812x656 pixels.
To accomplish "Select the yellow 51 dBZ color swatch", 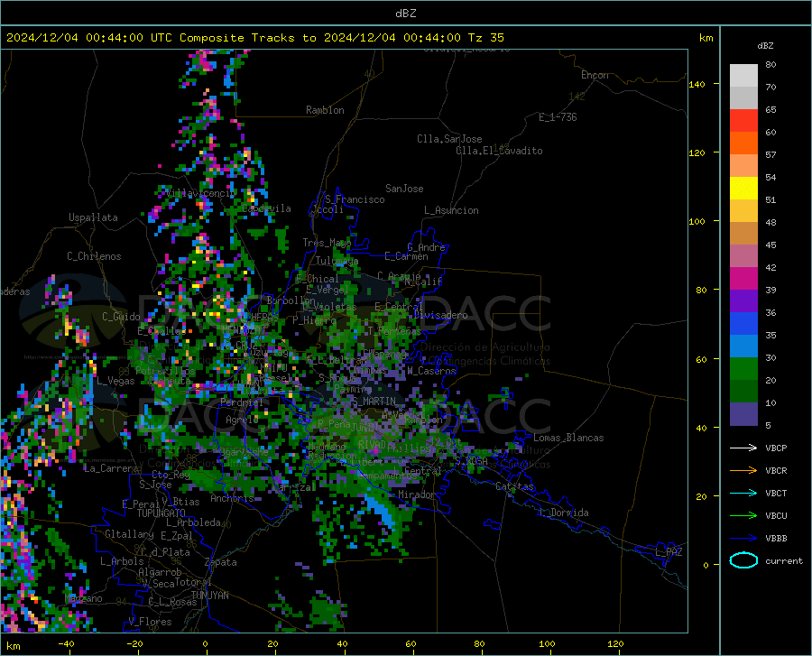I will pyautogui.click(x=743, y=188).
